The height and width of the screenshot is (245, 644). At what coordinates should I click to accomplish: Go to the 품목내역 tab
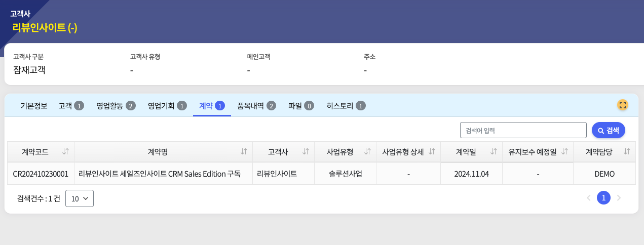pyautogui.click(x=256, y=106)
